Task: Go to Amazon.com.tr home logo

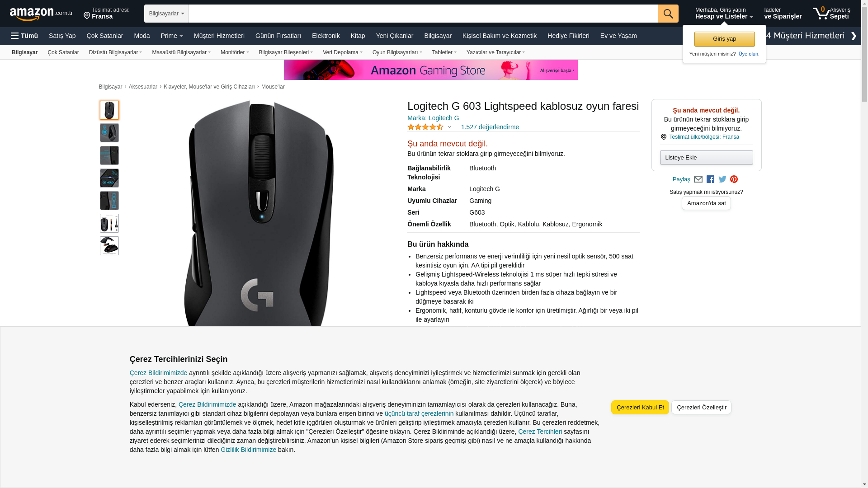Action: (x=41, y=14)
